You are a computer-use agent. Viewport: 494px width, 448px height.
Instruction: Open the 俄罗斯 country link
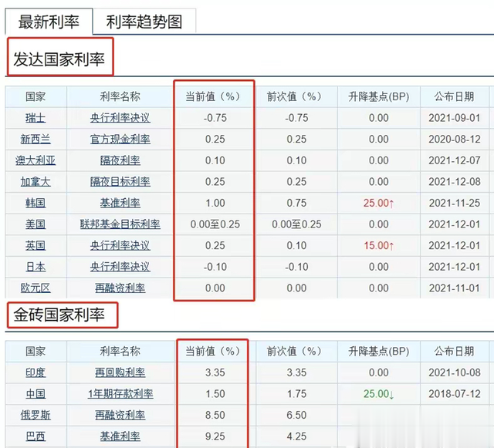(36, 416)
